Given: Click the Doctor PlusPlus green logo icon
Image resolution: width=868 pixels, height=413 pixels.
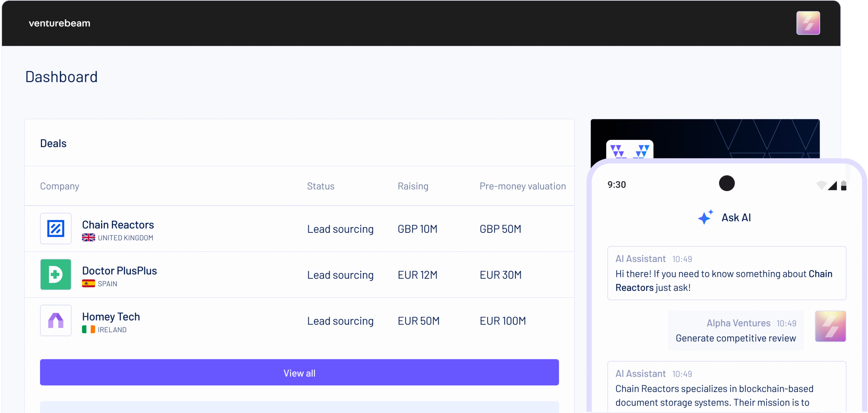Looking at the screenshot, I should tap(56, 275).
